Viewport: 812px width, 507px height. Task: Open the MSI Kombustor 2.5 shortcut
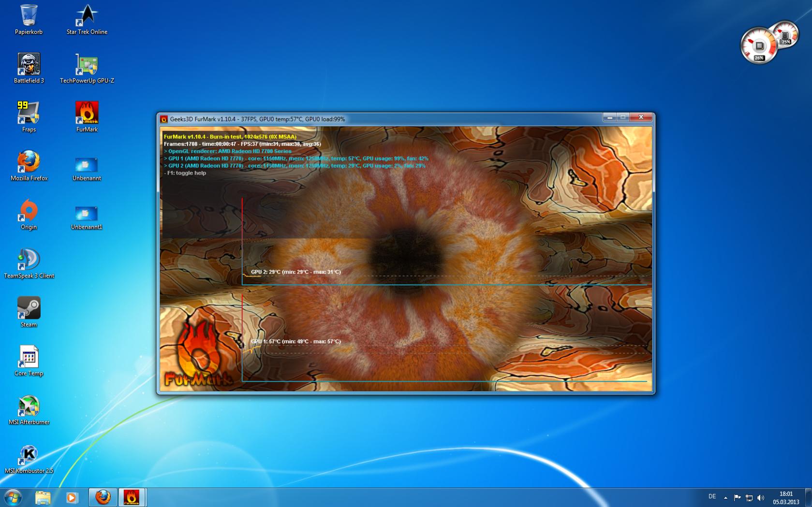(29, 459)
